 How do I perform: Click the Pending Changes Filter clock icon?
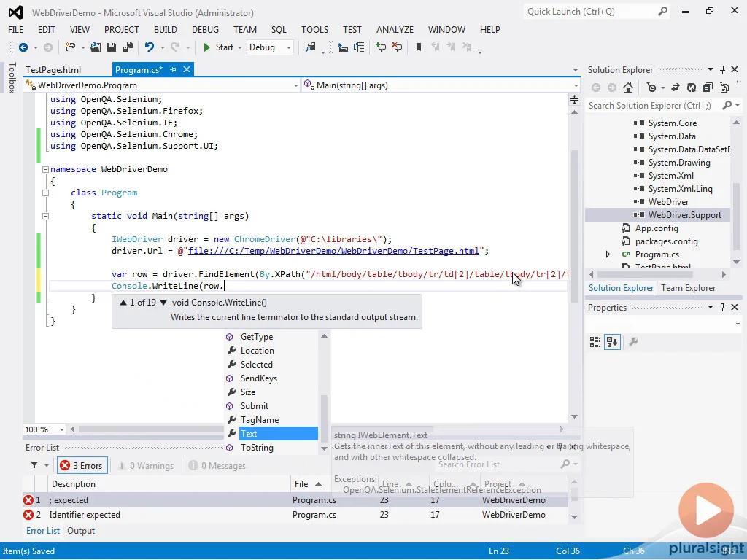point(651,87)
